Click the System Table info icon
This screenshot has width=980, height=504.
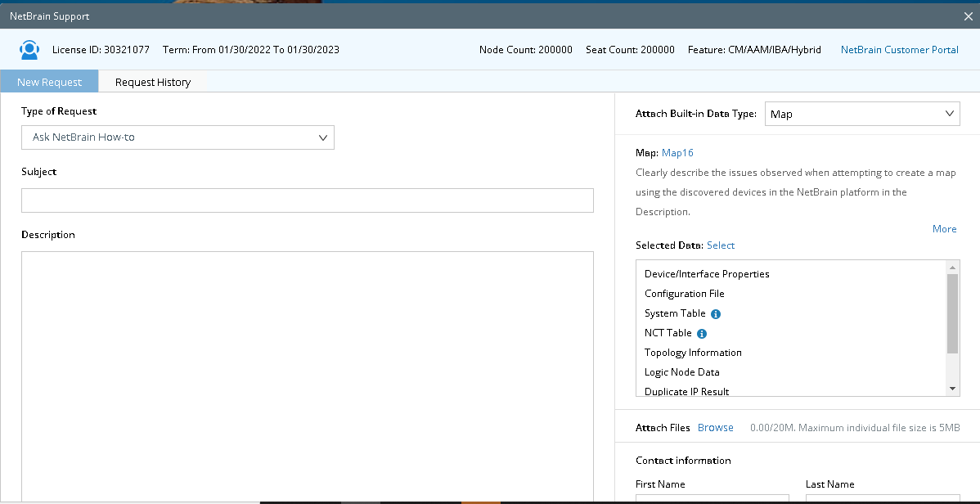pyautogui.click(x=716, y=314)
